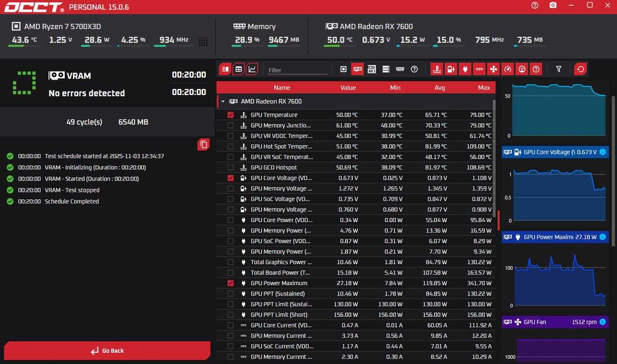Toggle the CPU sensor group filter
617x364 pixels.
(x=343, y=69)
